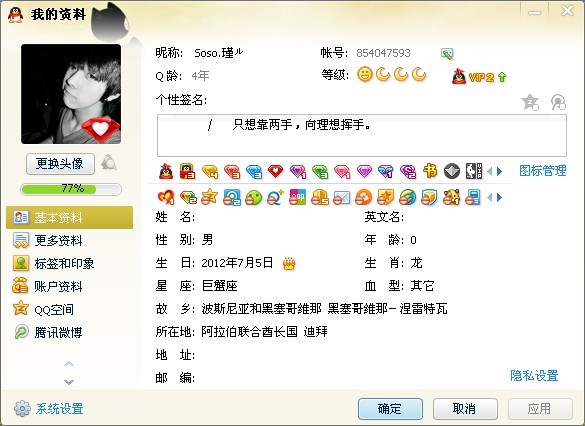Click the orange 书 book icon

point(430,171)
